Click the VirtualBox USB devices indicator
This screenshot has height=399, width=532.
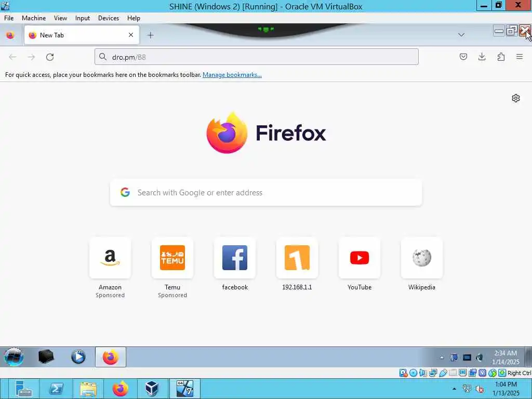[x=443, y=373]
